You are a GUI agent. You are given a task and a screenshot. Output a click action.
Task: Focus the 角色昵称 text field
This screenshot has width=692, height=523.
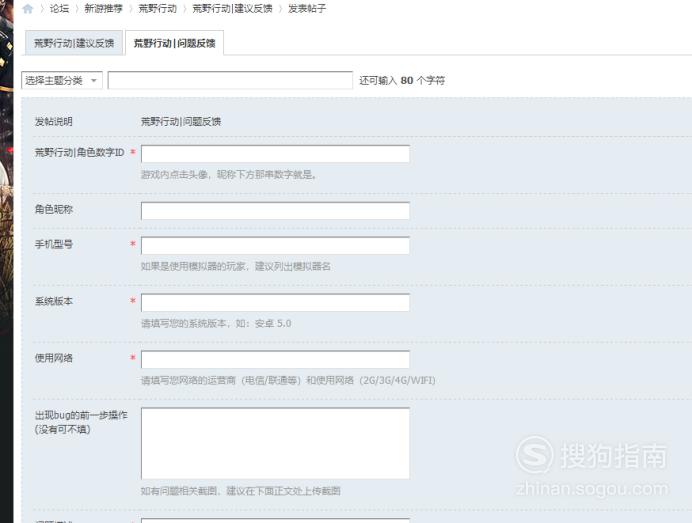(x=275, y=211)
